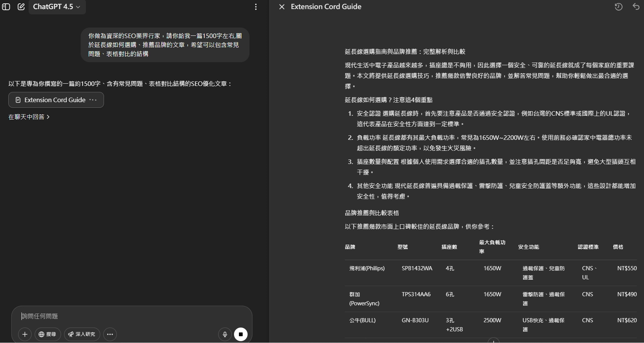Click the GN-B303U model cell
Viewport: 644px width, 343px height.
point(415,320)
